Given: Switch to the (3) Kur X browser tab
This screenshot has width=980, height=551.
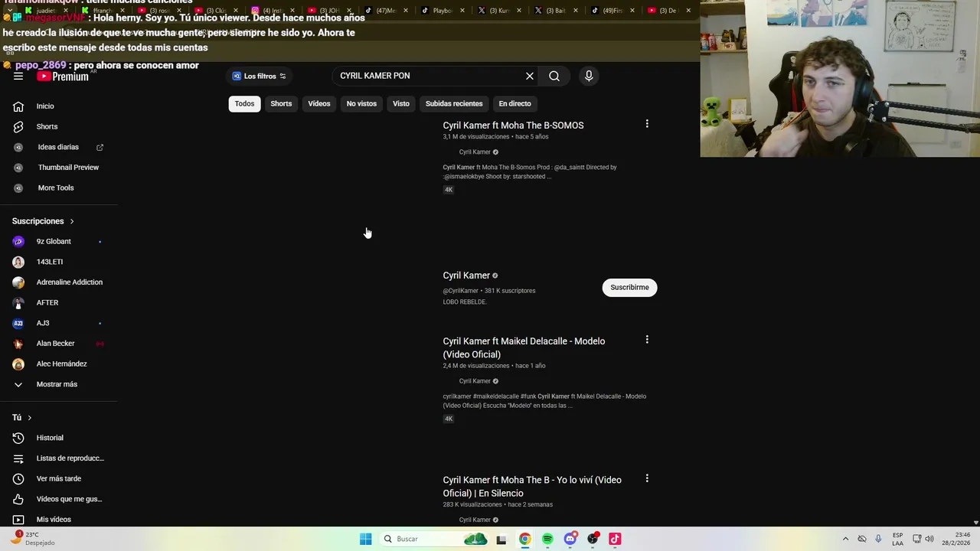Looking at the screenshot, I should (x=497, y=11).
